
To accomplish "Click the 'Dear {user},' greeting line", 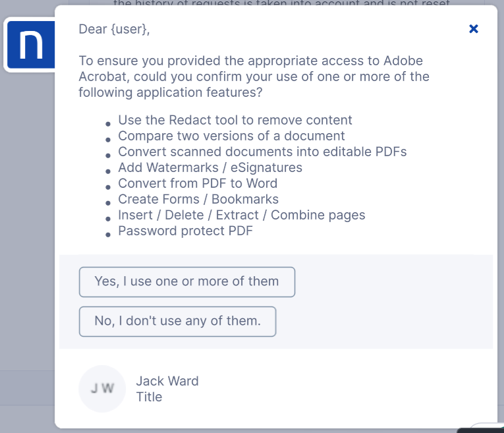I will 119,29.
